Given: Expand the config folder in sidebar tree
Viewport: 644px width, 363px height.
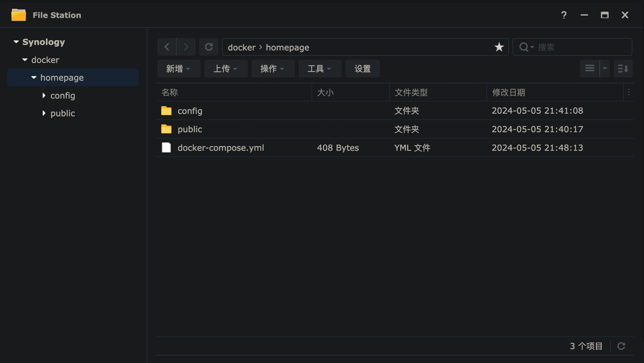Looking at the screenshot, I should [44, 95].
